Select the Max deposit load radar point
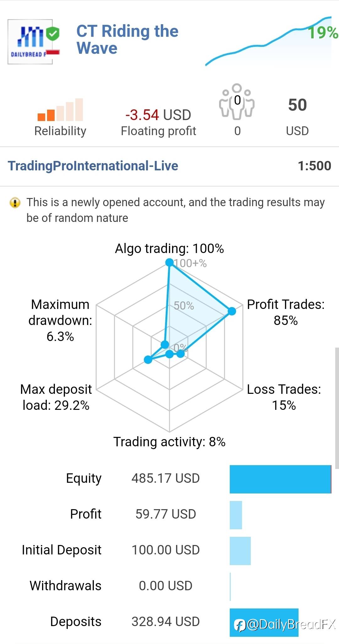 click(x=148, y=360)
